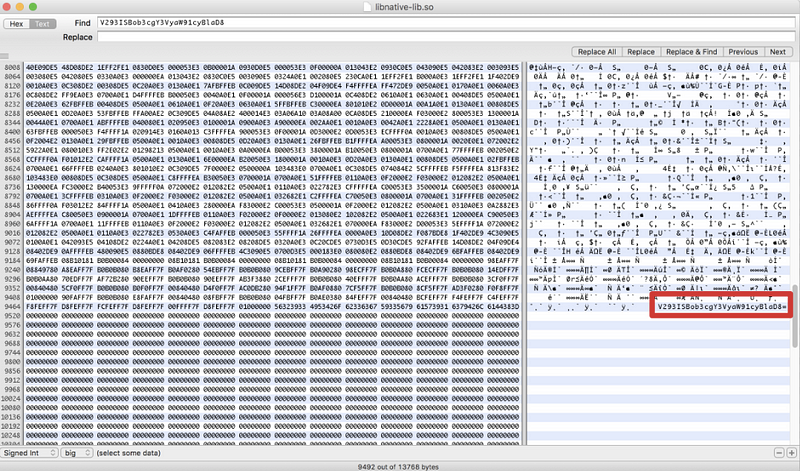Click into the Replace input field

(x=446, y=37)
